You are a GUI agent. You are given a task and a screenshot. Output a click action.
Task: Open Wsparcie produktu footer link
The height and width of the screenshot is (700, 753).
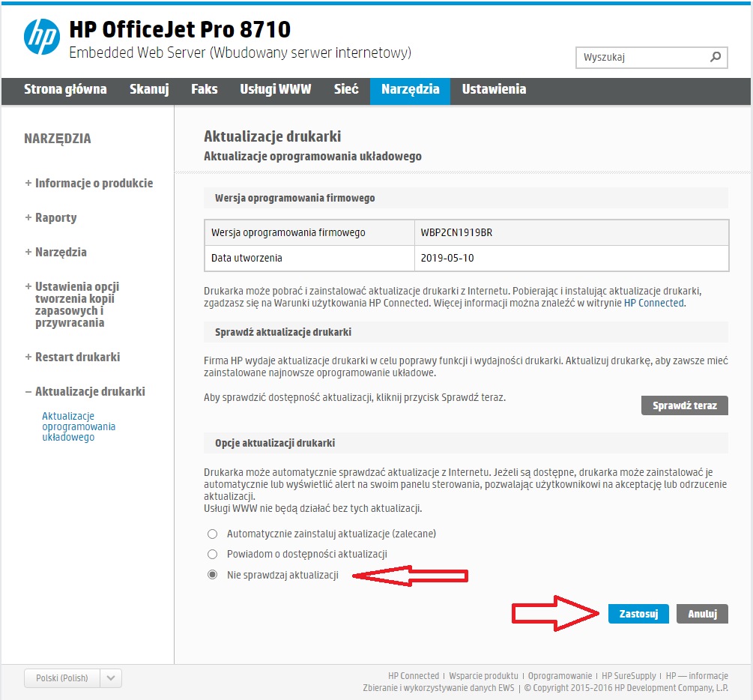click(x=483, y=676)
